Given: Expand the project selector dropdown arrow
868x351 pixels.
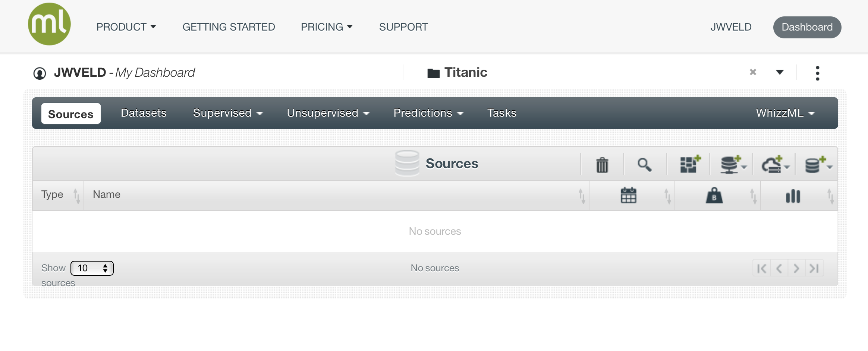Looking at the screenshot, I should click(780, 72).
